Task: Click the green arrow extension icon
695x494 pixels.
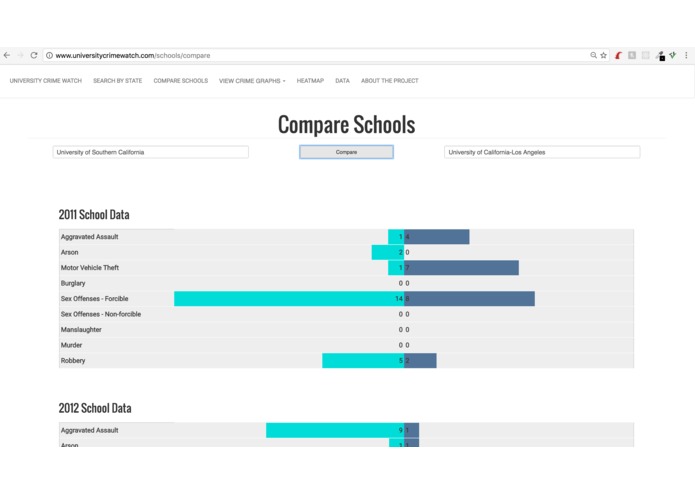Action: (673, 55)
